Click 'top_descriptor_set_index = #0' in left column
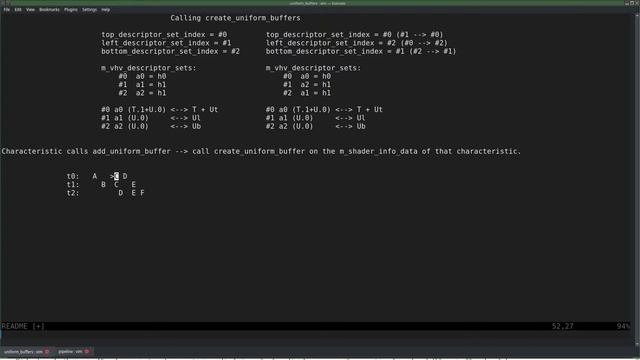The width and height of the screenshot is (640, 360). [164, 35]
